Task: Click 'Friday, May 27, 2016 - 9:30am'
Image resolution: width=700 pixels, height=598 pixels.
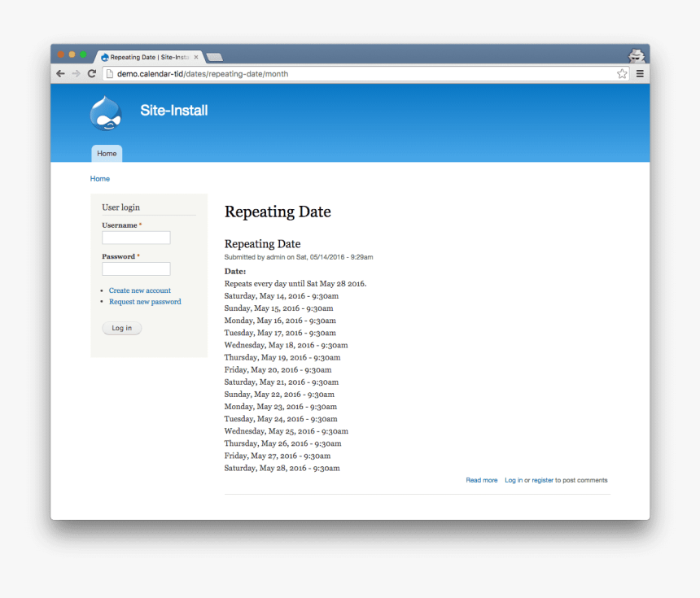Action: click(x=278, y=456)
